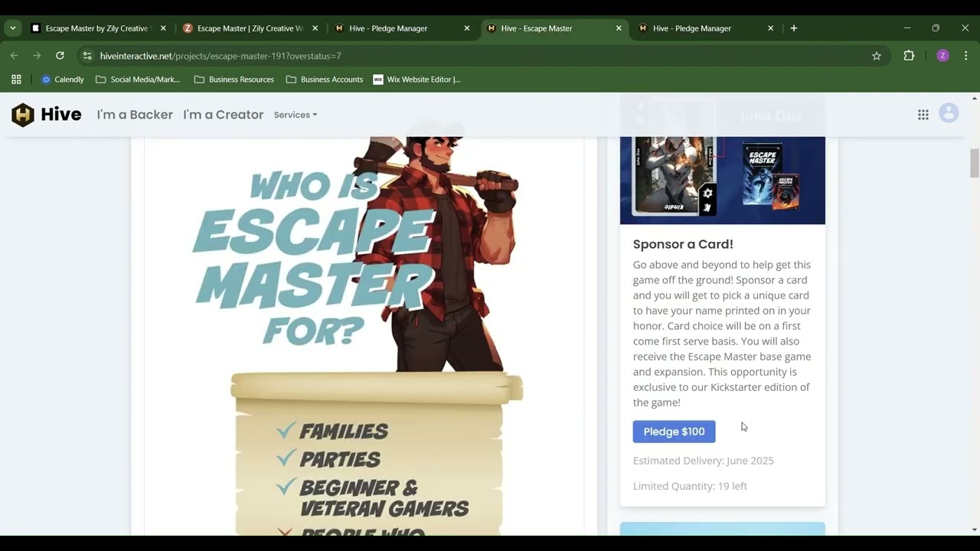This screenshot has height=551, width=980.
Task: Go to I'm a Creator page
Action: (x=223, y=115)
